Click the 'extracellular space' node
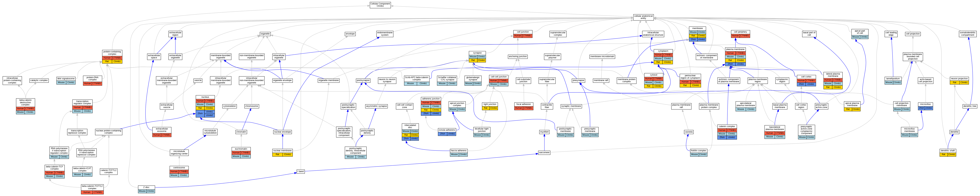Image resolution: width=980 pixels, height=196 pixels. tap(154, 56)
